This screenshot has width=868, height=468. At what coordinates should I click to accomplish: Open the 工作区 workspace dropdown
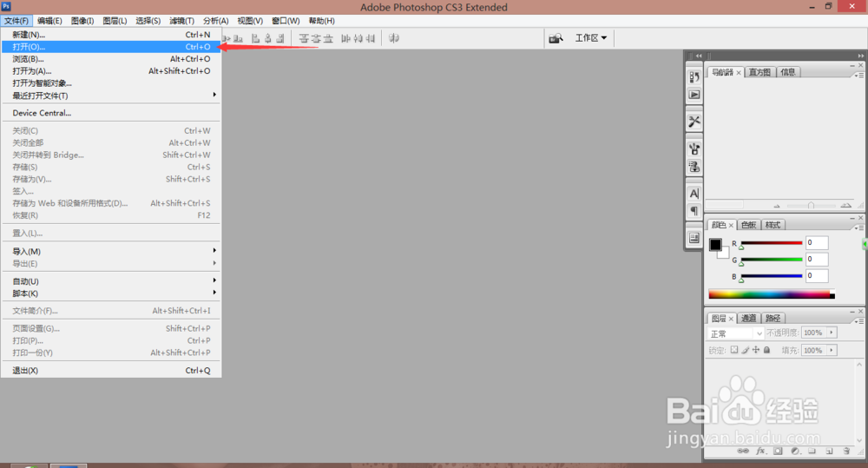coord(591,38)
